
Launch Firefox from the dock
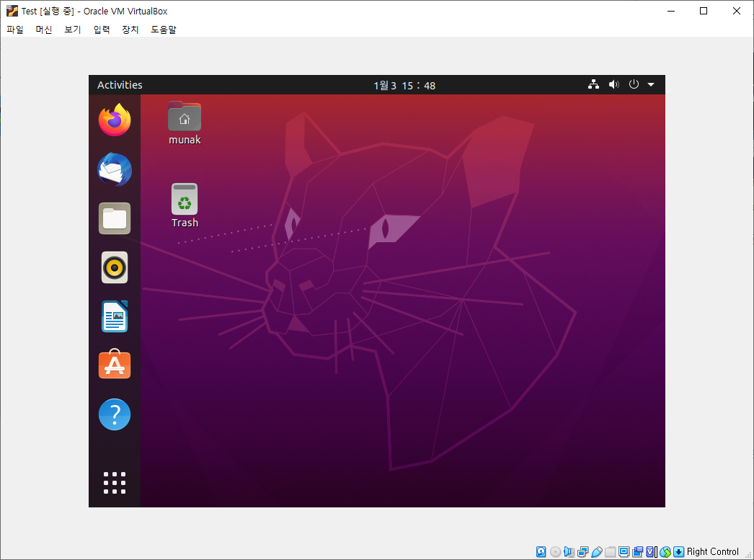115,120
